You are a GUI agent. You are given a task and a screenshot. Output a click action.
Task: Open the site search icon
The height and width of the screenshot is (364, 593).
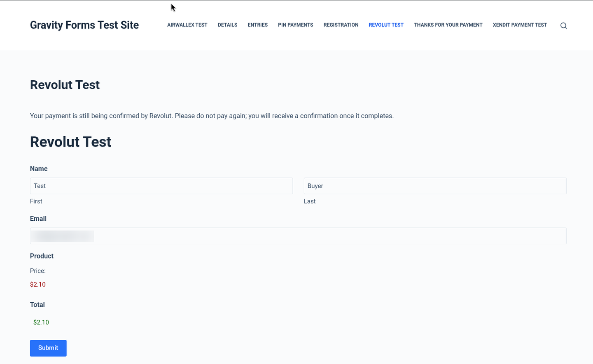pos(563,26)
